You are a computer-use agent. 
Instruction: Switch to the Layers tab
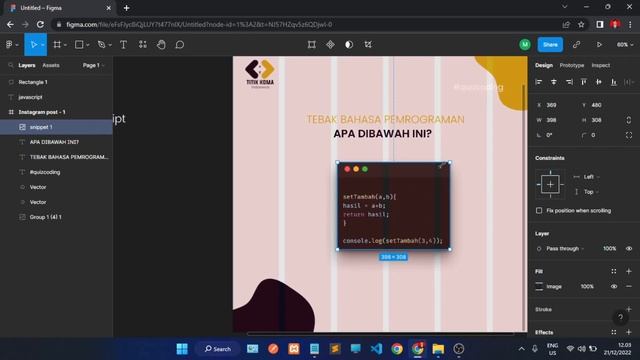[27, 65]
